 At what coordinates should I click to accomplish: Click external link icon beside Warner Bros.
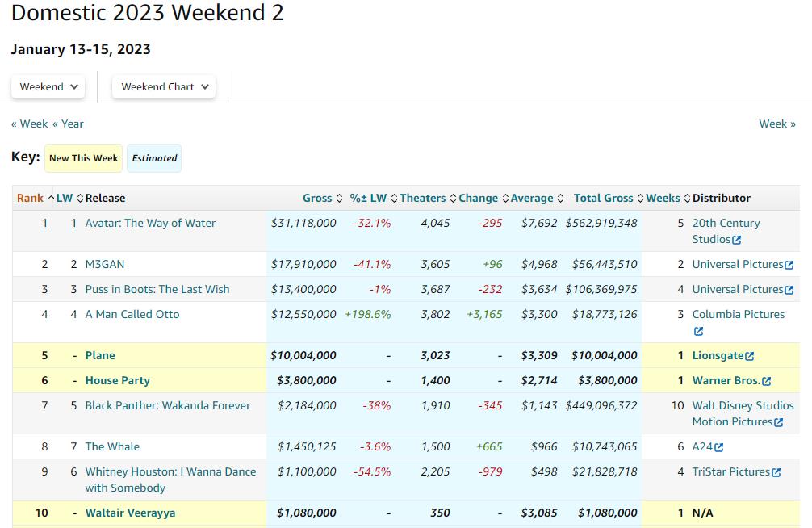point(766,381)
